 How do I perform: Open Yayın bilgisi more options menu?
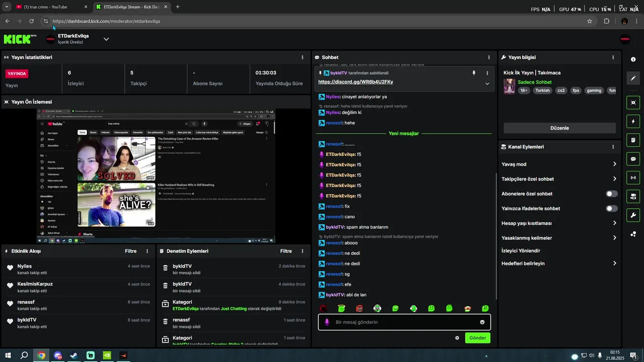click(x=613, y=57)
